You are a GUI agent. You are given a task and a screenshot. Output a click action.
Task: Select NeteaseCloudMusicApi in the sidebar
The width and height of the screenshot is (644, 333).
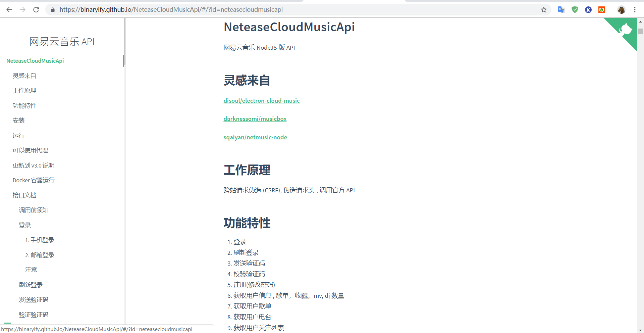pyautogui.click(x=35, y=61)
